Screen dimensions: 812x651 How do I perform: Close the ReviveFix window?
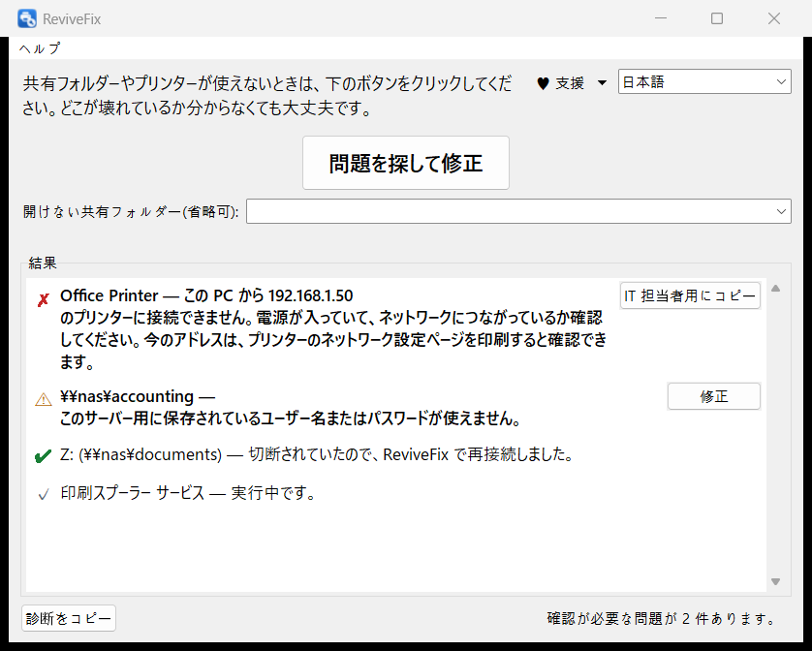tap(773, 18)
